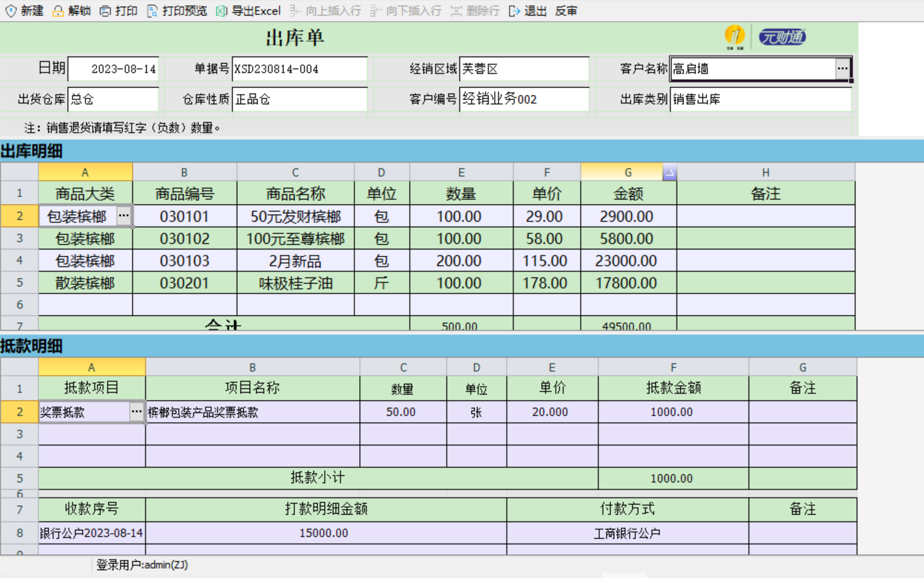Open the 客户名称 ellipsis picker button
This screenshot has height=578, width=924.
(842, 68)
